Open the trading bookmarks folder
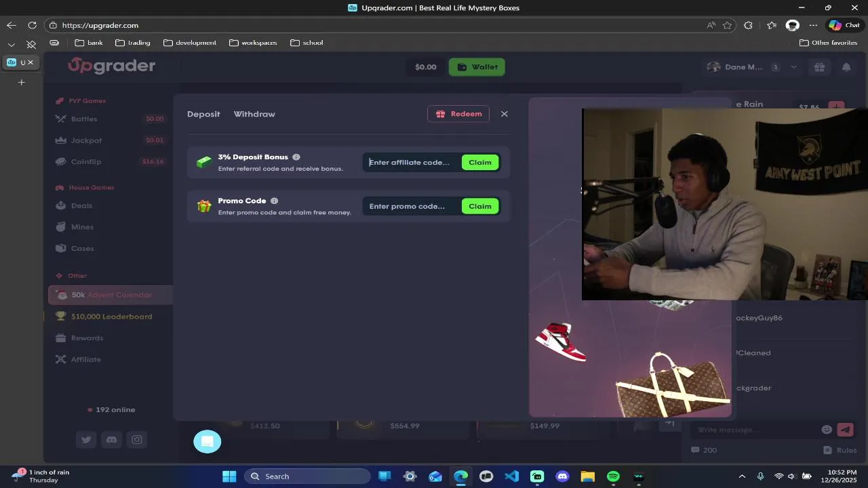 tap(133, 43)
